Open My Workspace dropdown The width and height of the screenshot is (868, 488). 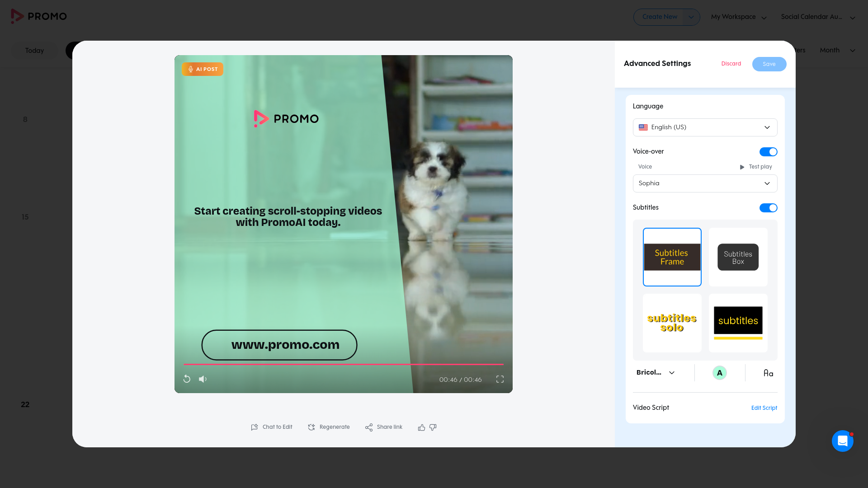pyautogui.click(x=739, y=17)
